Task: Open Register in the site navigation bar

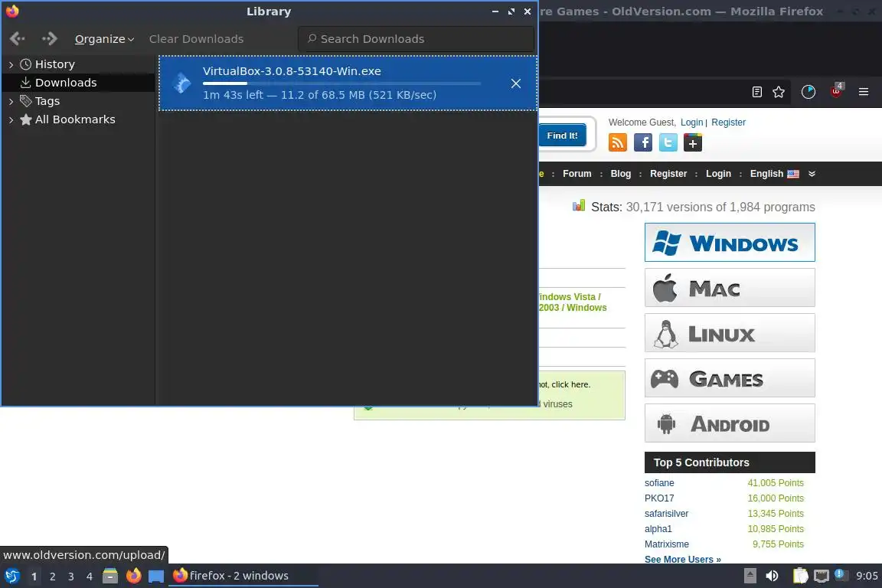Action: click(668, 174)
